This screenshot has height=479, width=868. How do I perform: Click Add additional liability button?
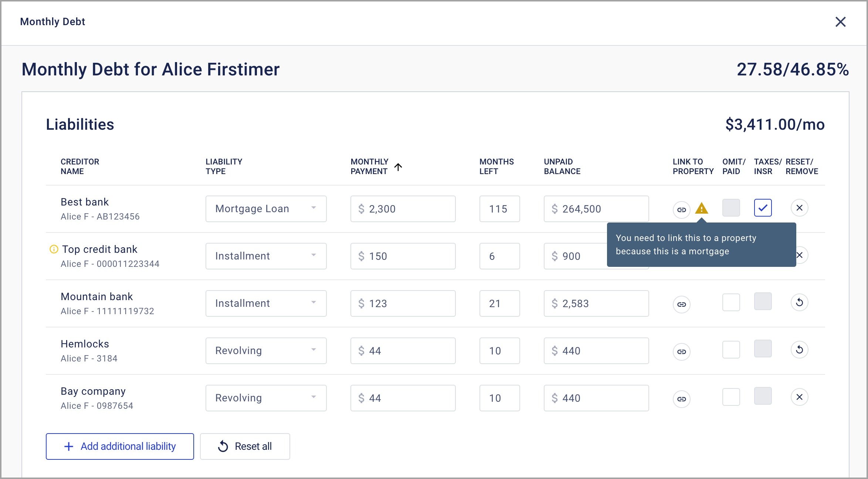pyautogui.click(x=120, y=446)
